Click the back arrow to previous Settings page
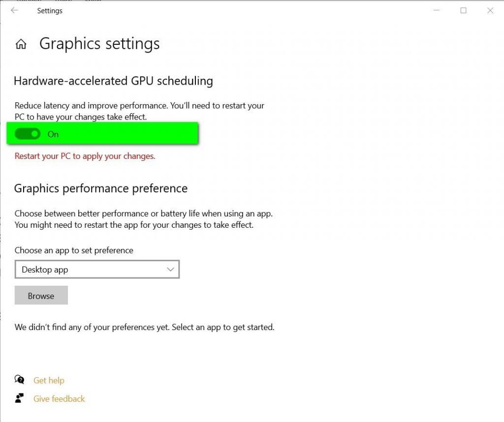Image resolution: width=504 pixels, height=422 pixels. click(x=14, y=10)
